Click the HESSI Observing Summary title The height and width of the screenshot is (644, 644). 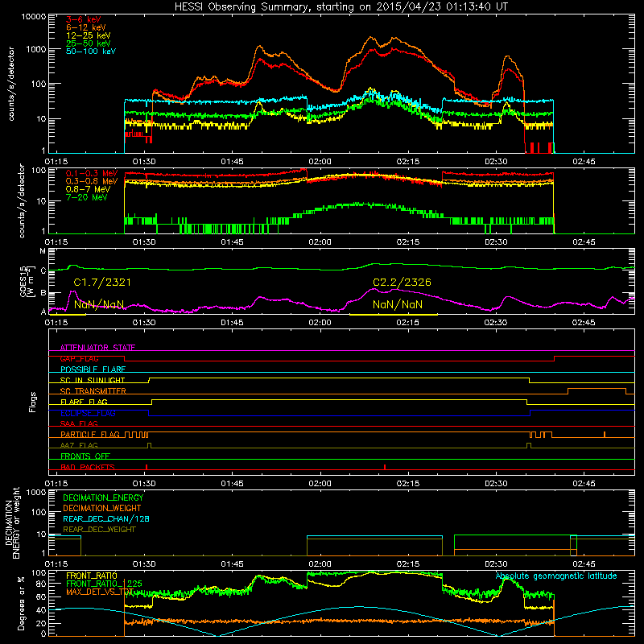[341, 7]
